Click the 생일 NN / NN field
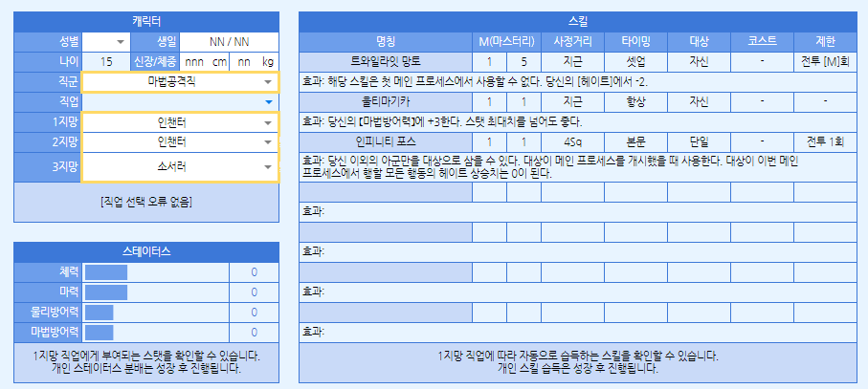Viewport: 868px width, 389px height. coord(229,43)
